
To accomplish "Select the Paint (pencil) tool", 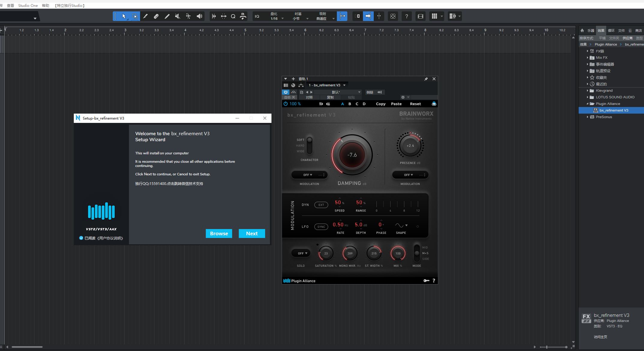I will pos(167,16).
